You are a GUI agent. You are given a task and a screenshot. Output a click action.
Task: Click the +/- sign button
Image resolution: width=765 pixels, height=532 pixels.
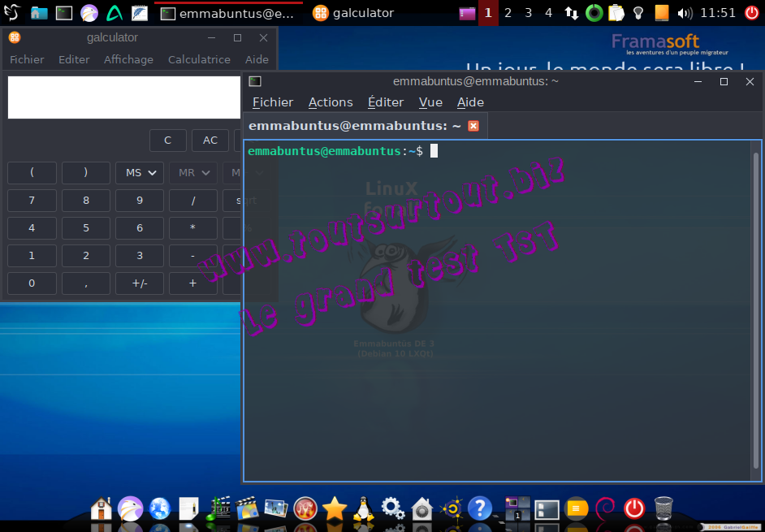(140, 283)
